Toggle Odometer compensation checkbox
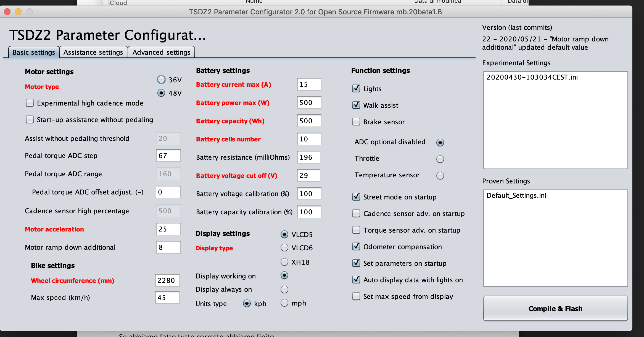Screen dimensions: 644x337 (x=356, y=247)
